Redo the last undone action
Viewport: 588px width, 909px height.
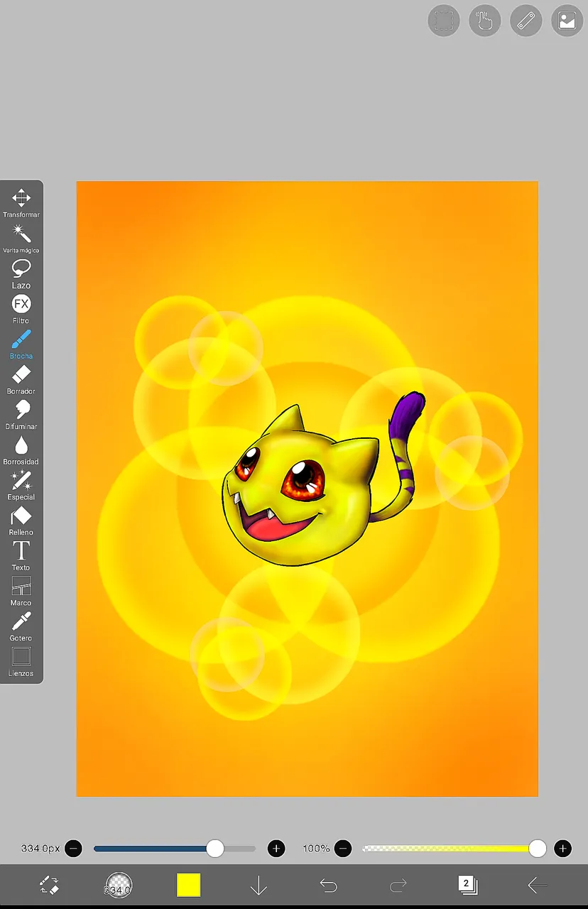(398, 885)
